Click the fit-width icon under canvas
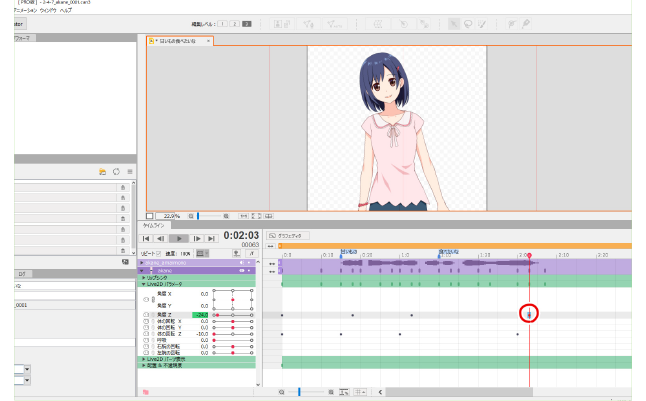This screenshot has height=401, width=646. pyautogui.click(x=243, y=216)
